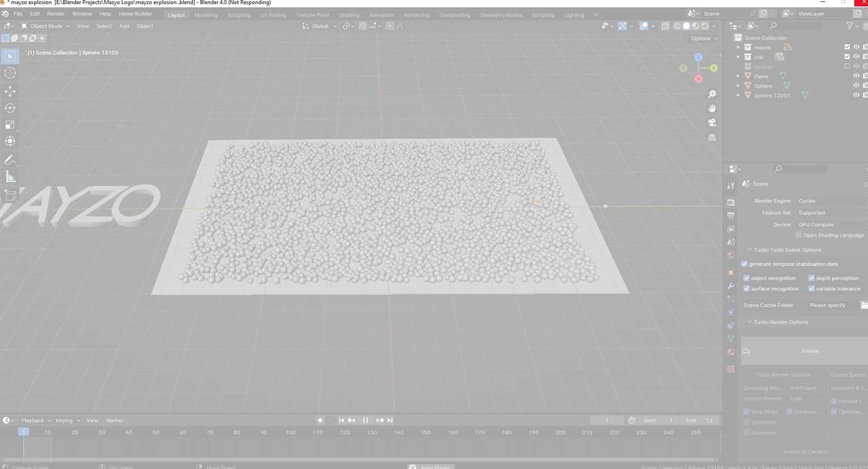
Task: Switch to the Shading workspace tab
Action: [x=349, y=15]
